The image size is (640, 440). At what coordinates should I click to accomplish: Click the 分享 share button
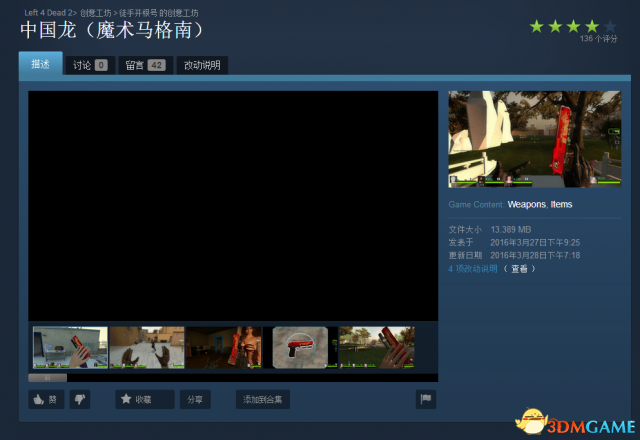195,399
